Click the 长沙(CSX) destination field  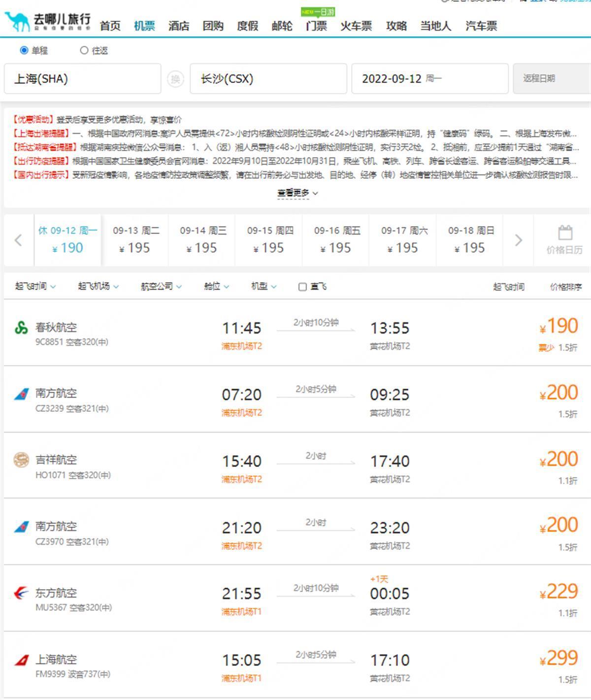coord(268,79)
